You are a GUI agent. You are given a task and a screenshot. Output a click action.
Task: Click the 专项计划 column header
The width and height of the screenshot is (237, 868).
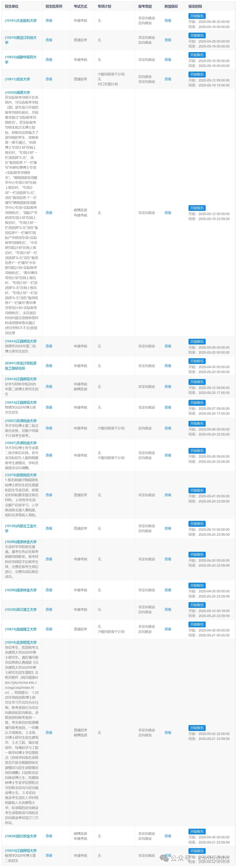(x=104, y=6)
